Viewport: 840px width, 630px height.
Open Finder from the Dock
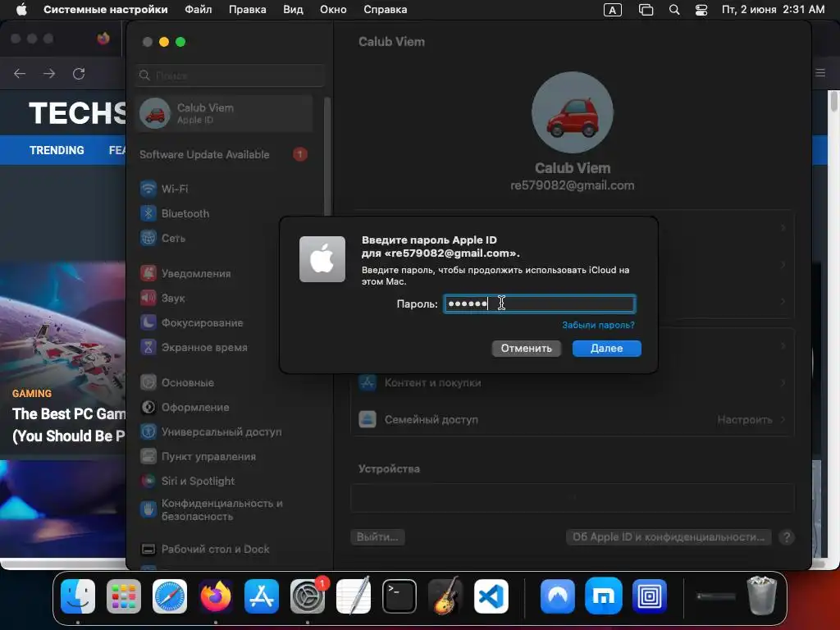(x=78, y=596)
